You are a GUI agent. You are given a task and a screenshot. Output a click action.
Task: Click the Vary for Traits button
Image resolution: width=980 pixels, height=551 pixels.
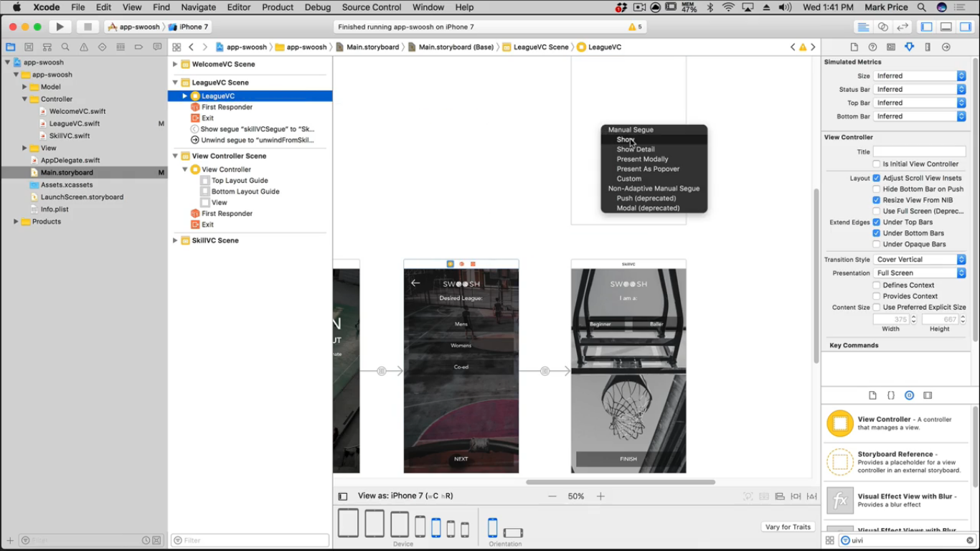coord(788,527)
